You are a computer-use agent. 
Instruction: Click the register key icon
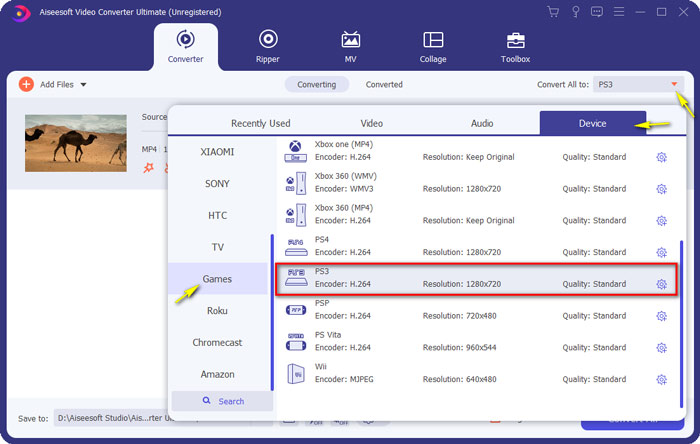click(x=575, y=12)
